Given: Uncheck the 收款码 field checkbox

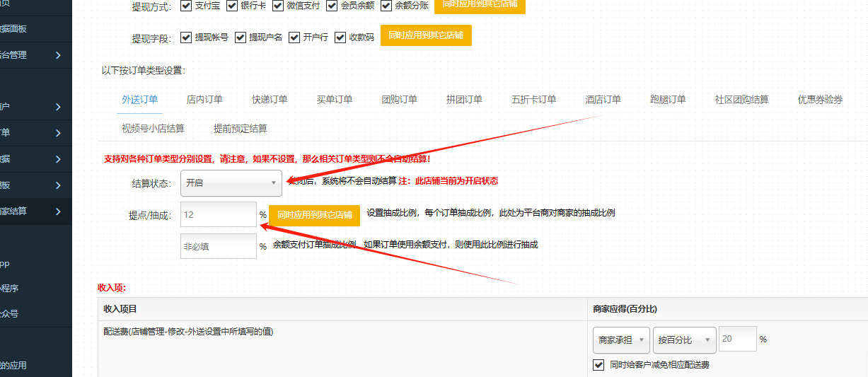Looking at the screenshot, I should click(x=340, y=37).
